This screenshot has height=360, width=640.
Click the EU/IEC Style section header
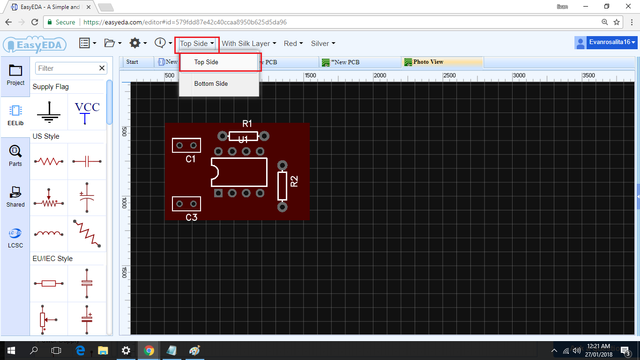tap(52, 258)
